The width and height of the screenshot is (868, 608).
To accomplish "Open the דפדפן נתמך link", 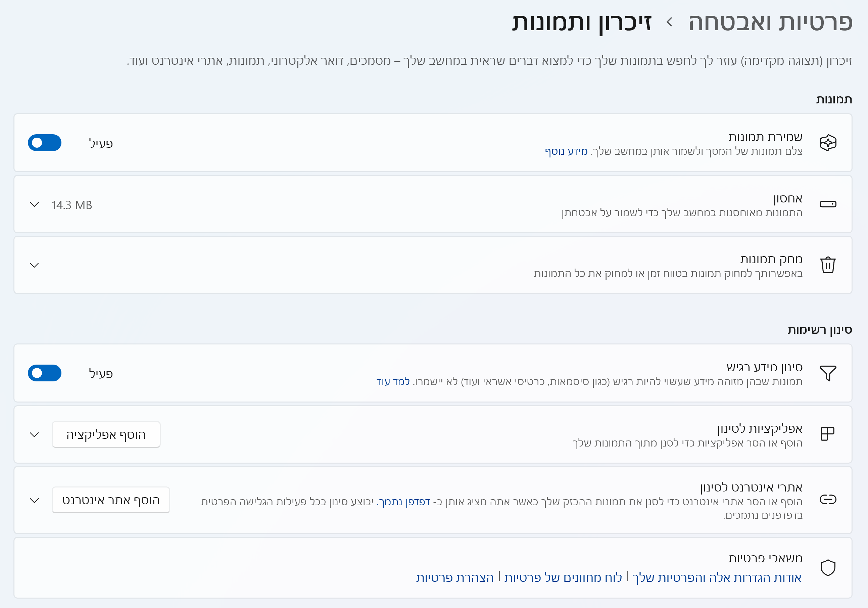I will 403,502.
